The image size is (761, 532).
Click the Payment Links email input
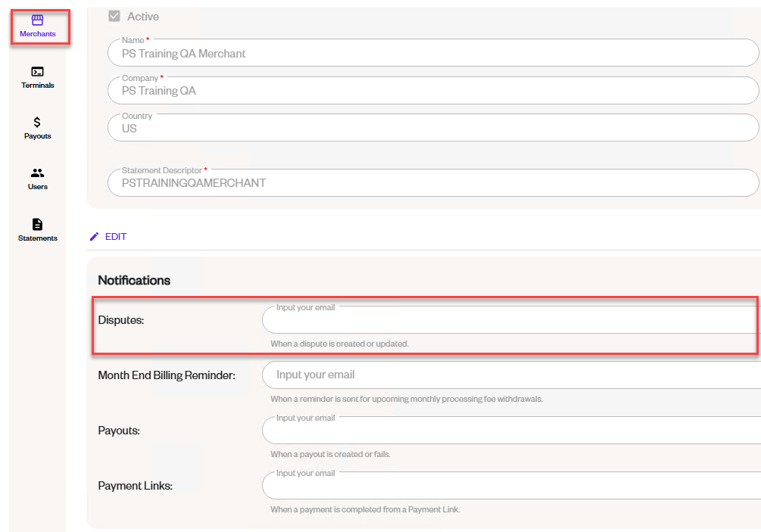(512, 485)
